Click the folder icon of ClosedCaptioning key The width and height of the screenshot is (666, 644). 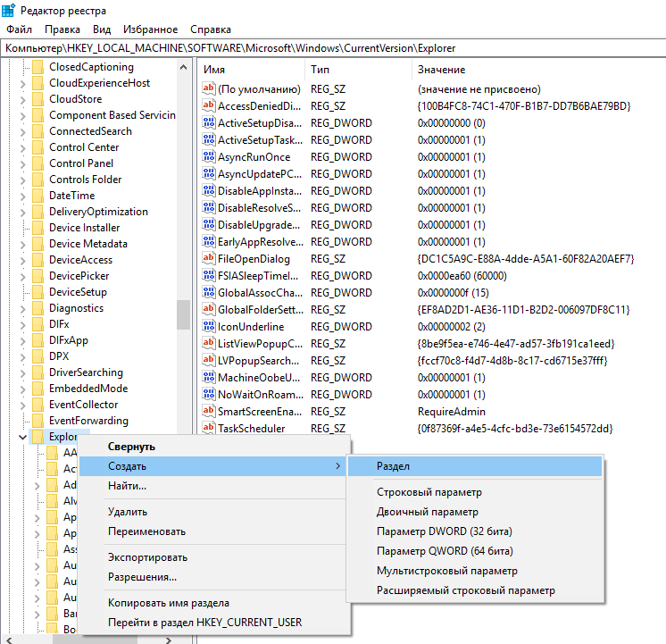click(x=37, y=67)
